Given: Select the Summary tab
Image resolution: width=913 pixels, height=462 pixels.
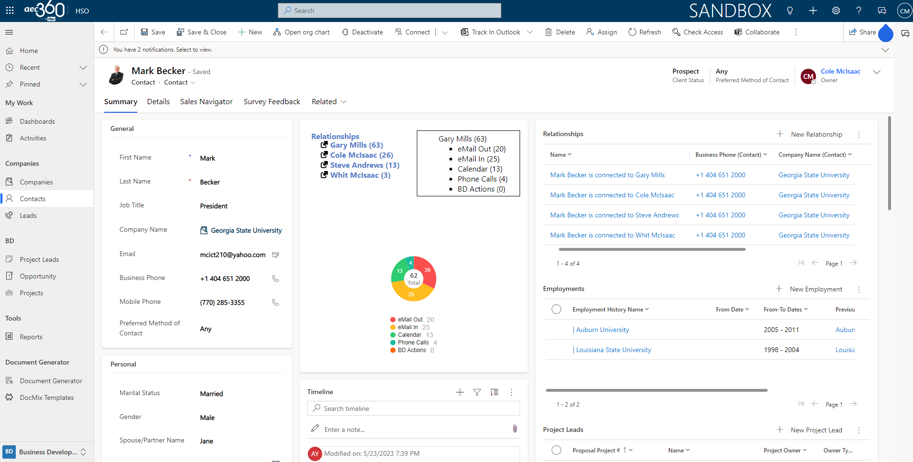Looking at the screenshot, I should coord(121,101).
